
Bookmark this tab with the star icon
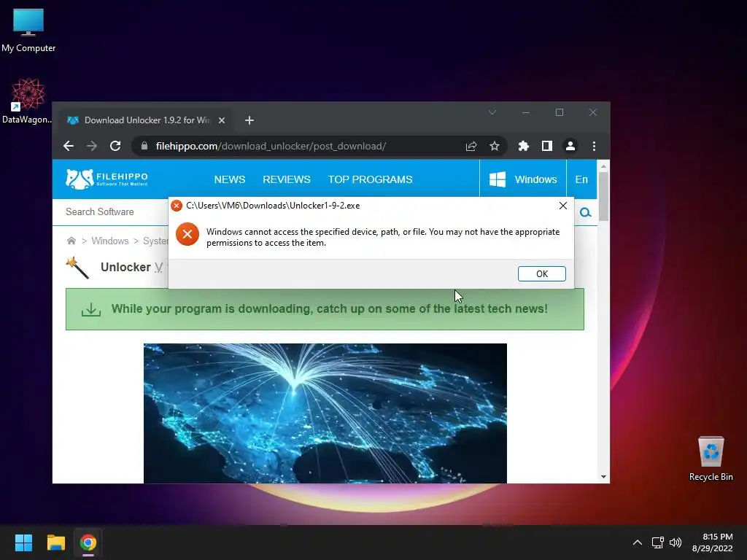(x=495, y=146)
